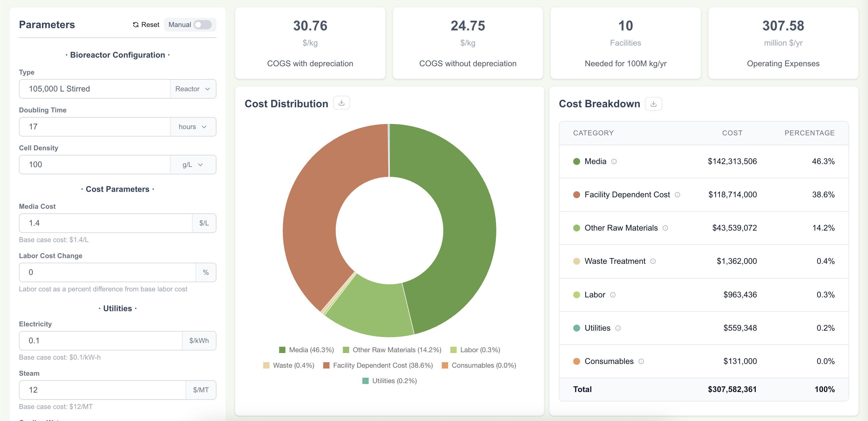Download the Cost Breakdown table
868x421 pixels.
coord(653,104)
